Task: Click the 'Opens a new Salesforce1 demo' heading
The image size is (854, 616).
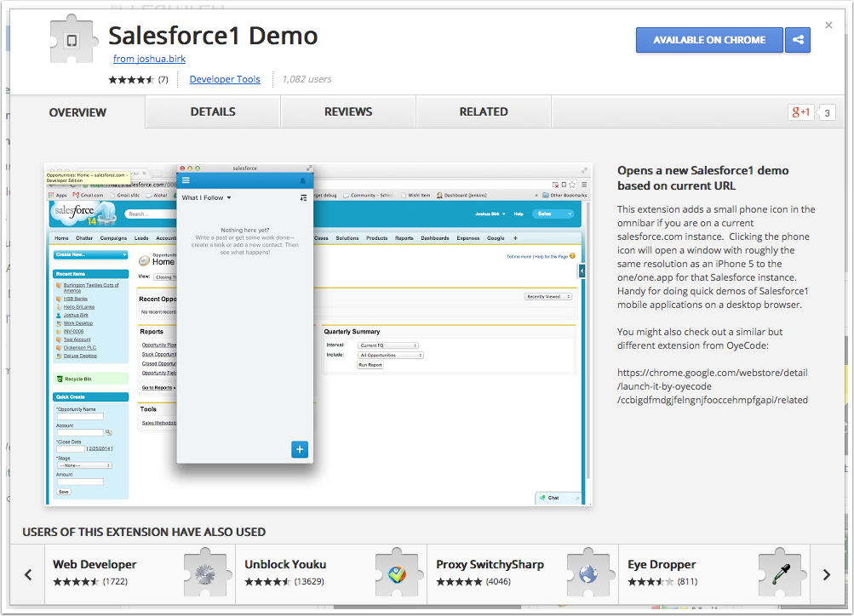Action: (x=702, y=178)
